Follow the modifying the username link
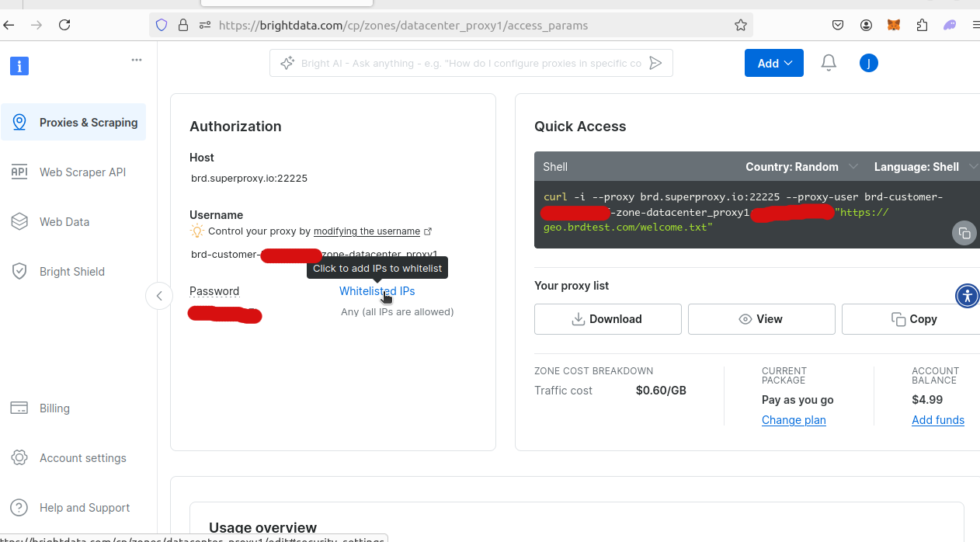Screen dimensions: 980x542 coord(367,231)
